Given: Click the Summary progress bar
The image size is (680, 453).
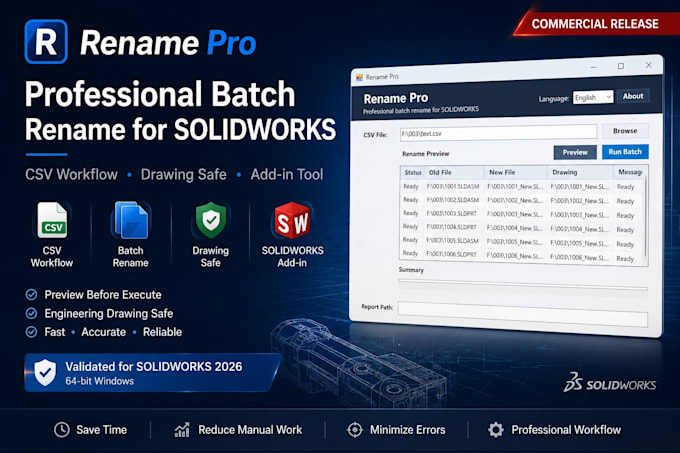Looking at the screenshot, I should (x=523, y=284).
